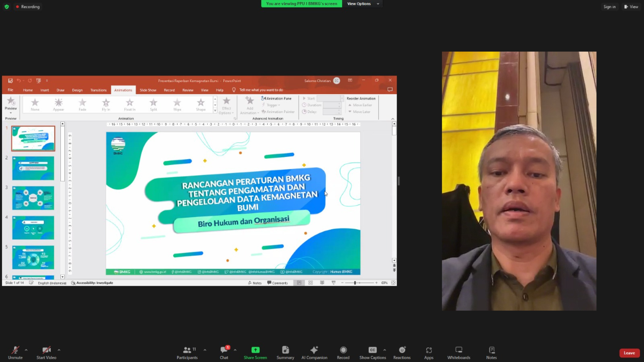The image size is (644, 362).
Task: Click the Add Animation button
Action: click(250, 106)
